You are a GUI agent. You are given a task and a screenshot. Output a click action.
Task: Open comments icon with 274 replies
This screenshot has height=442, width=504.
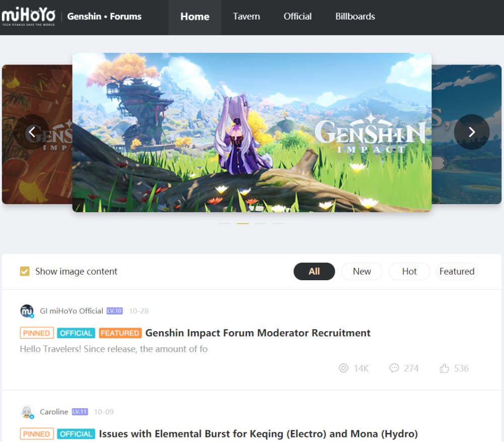[x=394, y=368]
